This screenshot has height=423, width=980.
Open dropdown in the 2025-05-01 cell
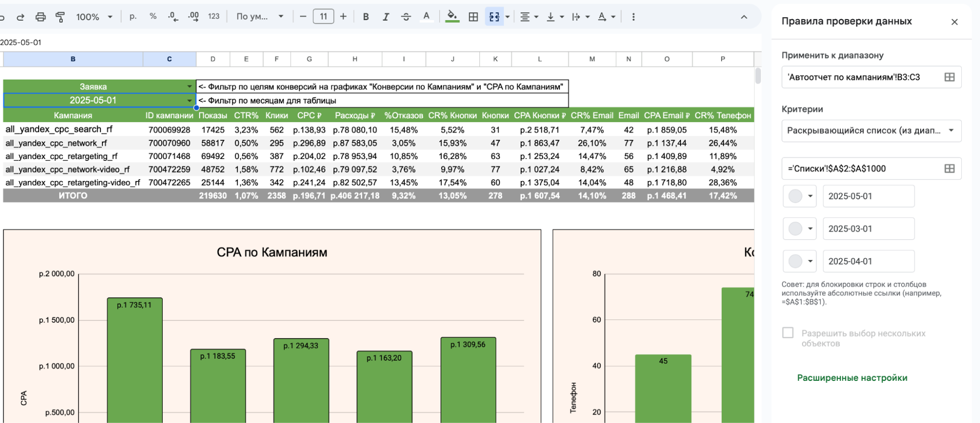pyautogui.click(x=189, y=101)
